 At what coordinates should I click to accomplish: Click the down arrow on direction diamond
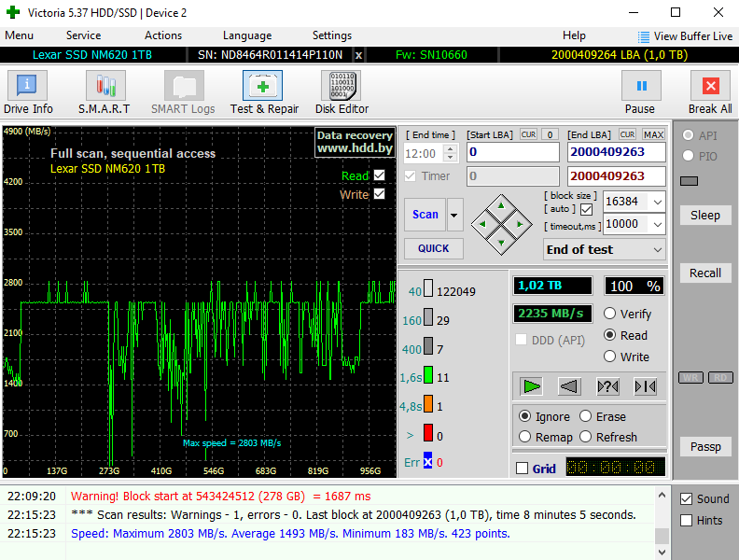tap(501, 243)
